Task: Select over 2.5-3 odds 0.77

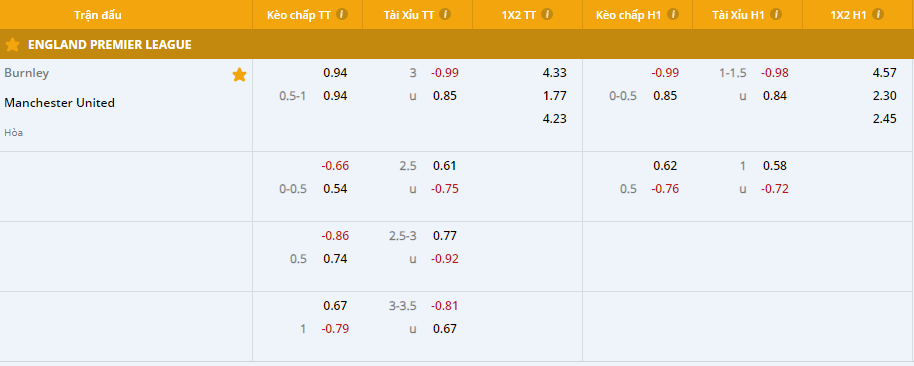Action: tap(445, 236)
